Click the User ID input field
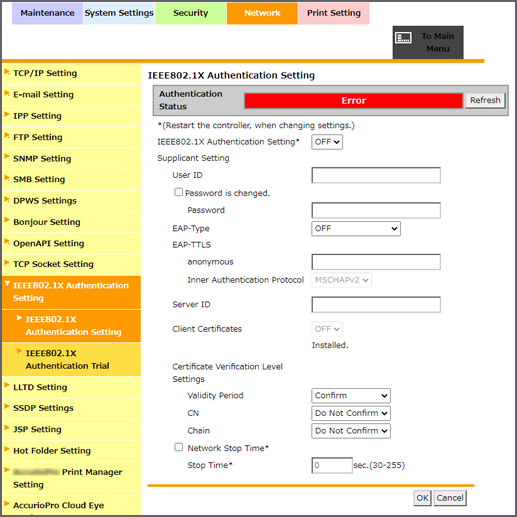 [x=376, y=175]
